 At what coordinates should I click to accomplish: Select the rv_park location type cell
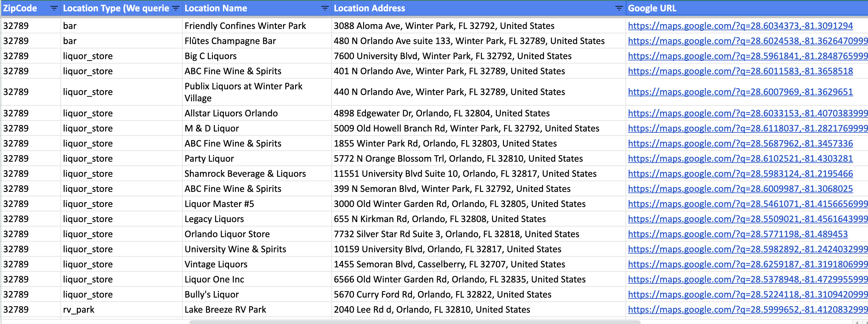[x=122, y=310]
